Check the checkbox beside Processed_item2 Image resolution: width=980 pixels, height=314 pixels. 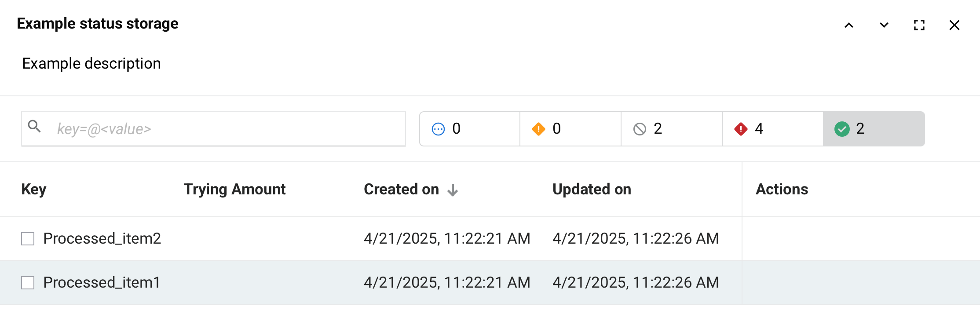click(27, 238)
